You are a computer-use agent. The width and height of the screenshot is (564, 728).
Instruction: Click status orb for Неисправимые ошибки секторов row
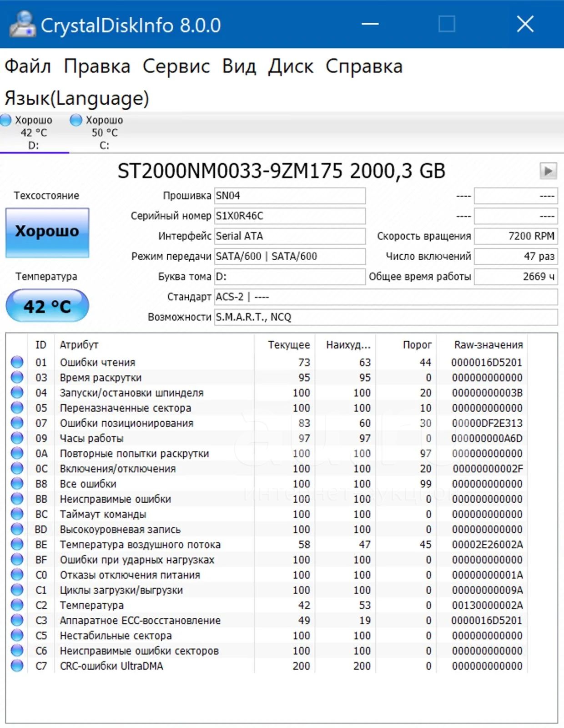coord(17,650)
